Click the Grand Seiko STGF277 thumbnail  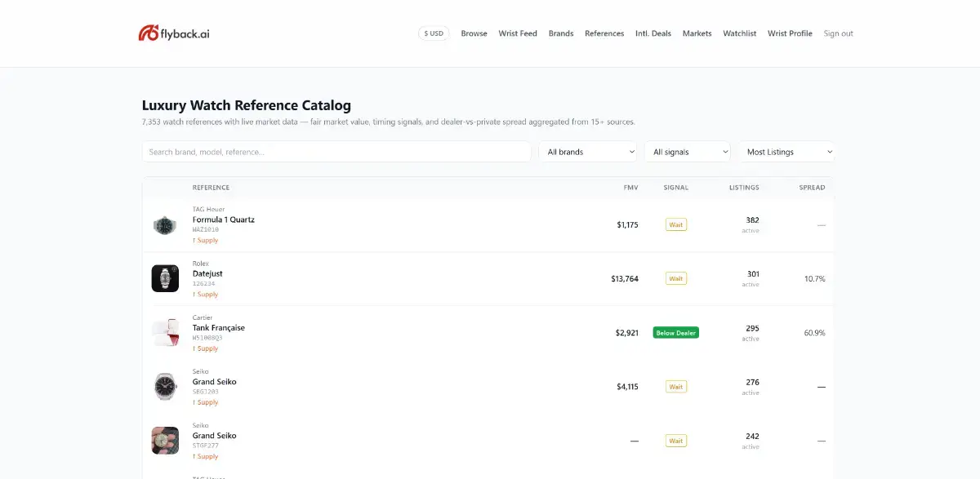pos(165,441)
